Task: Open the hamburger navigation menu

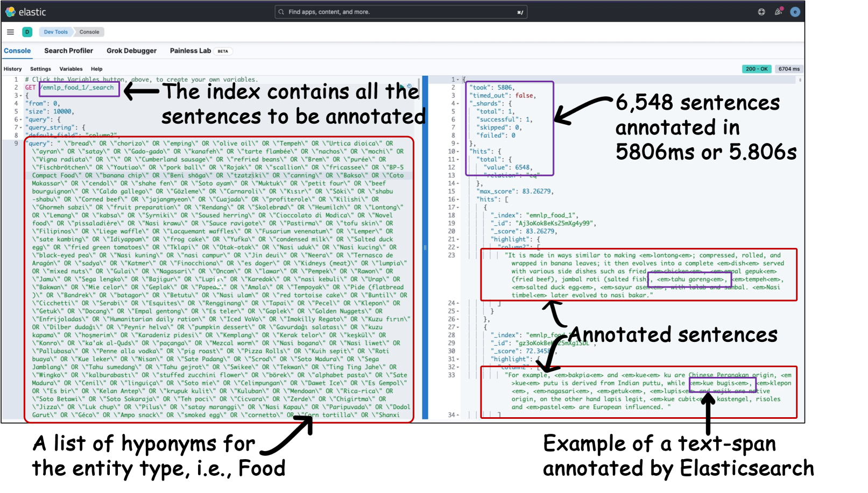Action: point(10,32)
